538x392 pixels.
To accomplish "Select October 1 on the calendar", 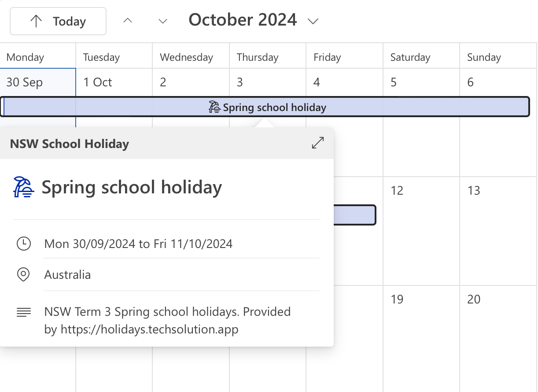I will 97,82.
